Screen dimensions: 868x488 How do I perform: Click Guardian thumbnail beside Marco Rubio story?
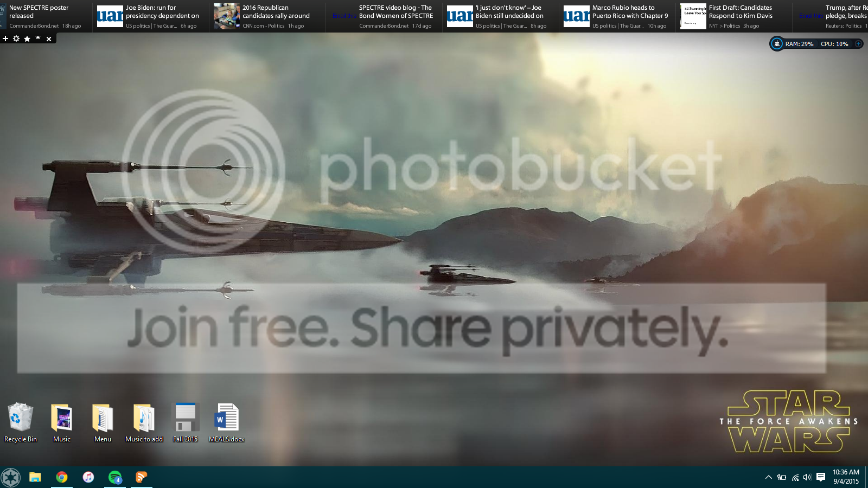[577, 16]
